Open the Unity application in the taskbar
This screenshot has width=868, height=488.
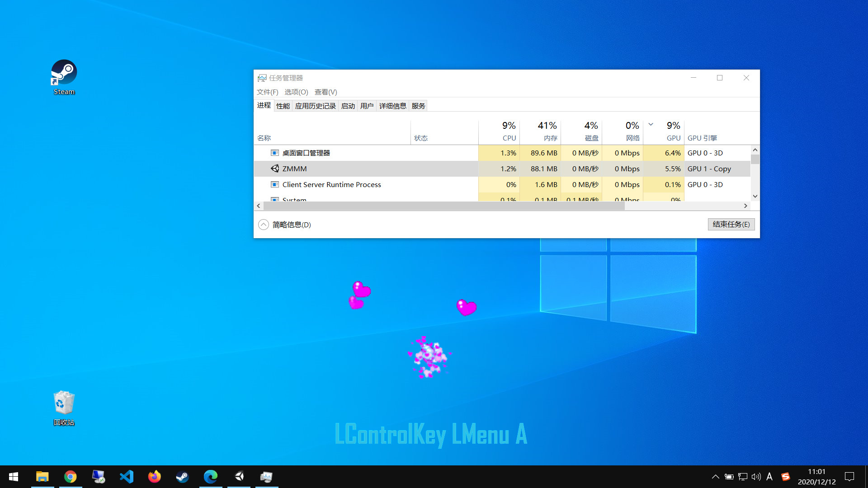pos(239,476)
